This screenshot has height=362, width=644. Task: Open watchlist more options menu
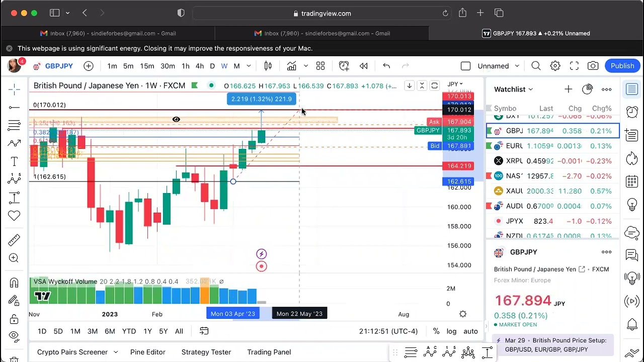(606, 89)
